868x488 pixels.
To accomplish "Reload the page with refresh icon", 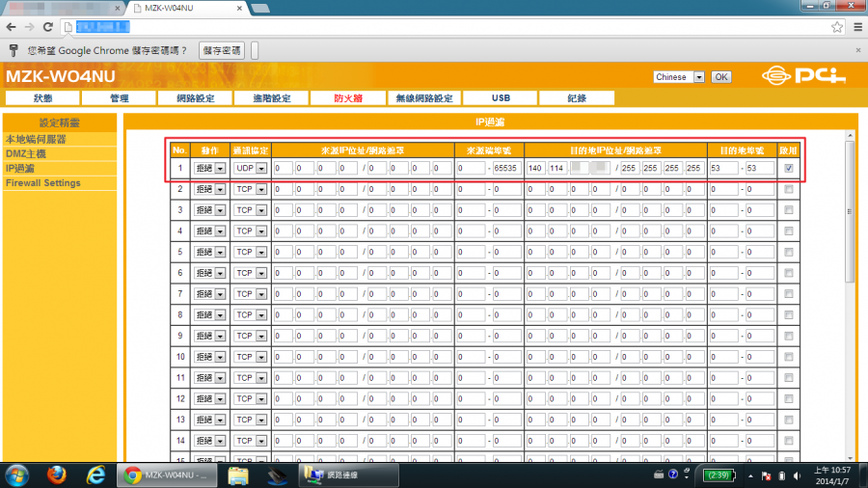I will point(49,27).
